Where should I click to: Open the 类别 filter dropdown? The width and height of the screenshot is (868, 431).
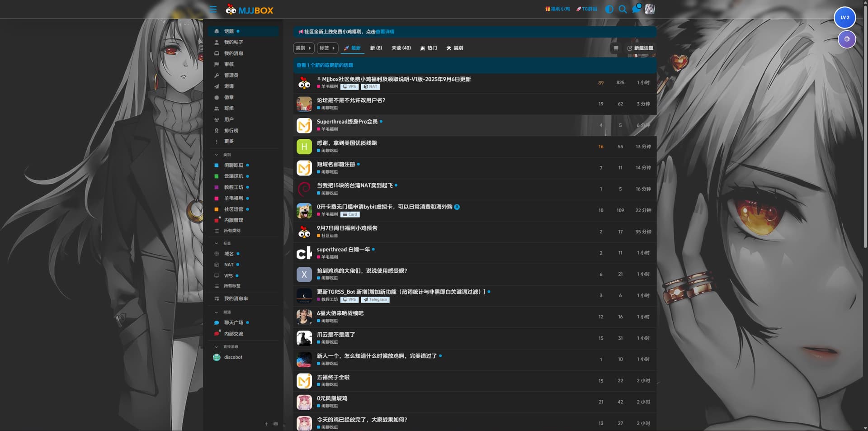(303, 48)
